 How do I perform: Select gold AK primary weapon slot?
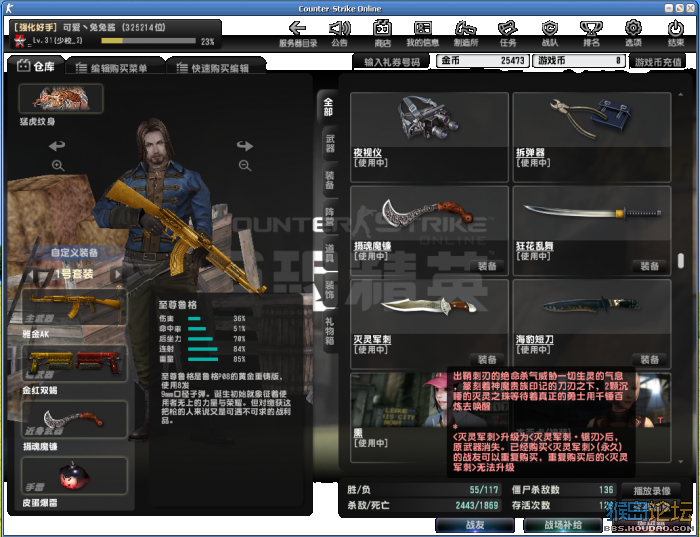coord(74,307)
